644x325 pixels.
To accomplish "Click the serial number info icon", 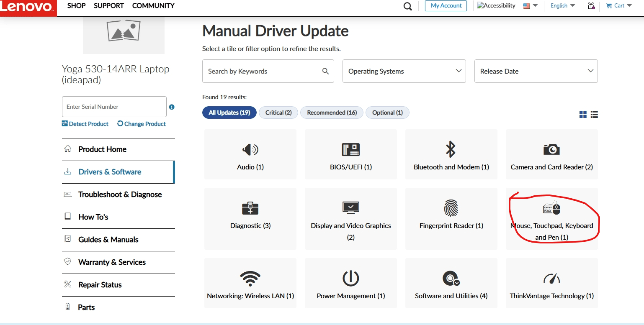I will tap(172, 107).
